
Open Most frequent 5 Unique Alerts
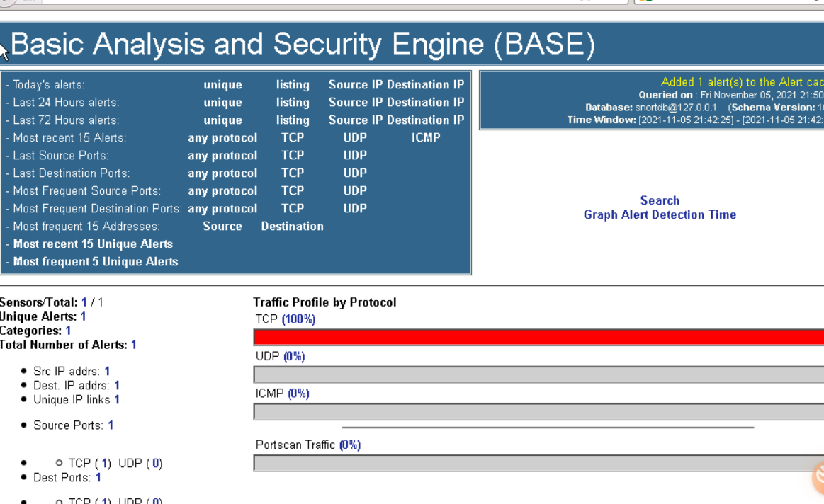(x=96, y=263)
